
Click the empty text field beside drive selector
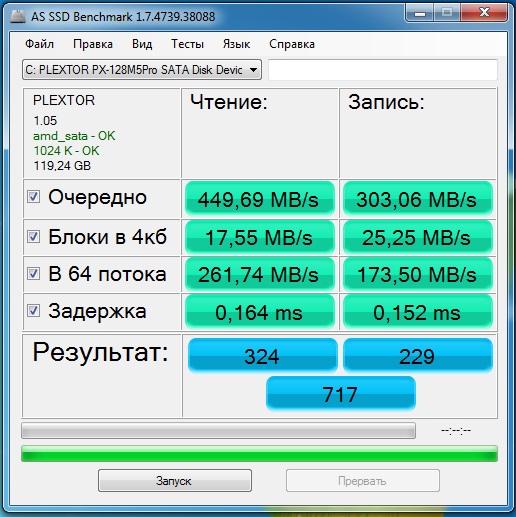coord(383,70)
